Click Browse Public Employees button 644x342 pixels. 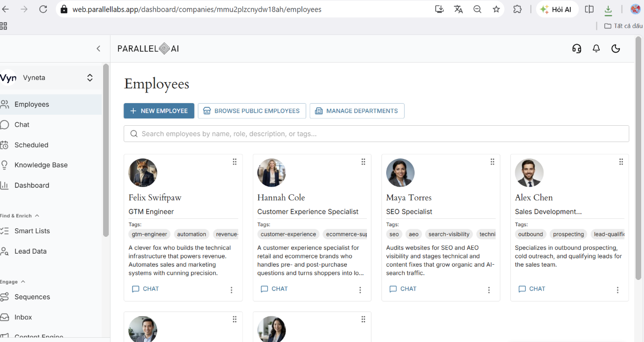[251, 111]
